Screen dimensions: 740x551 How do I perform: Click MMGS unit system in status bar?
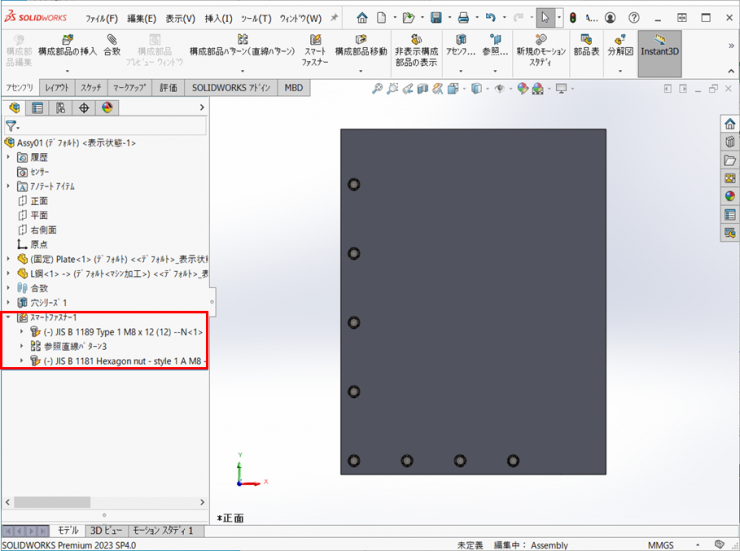pyautogui.click(x=660, y=545)
